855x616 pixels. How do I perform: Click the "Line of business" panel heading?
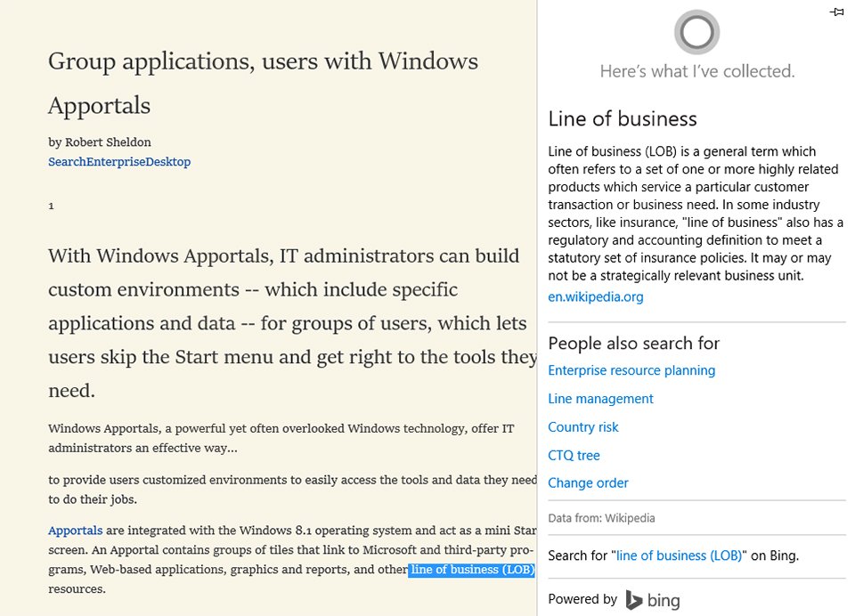623,119
